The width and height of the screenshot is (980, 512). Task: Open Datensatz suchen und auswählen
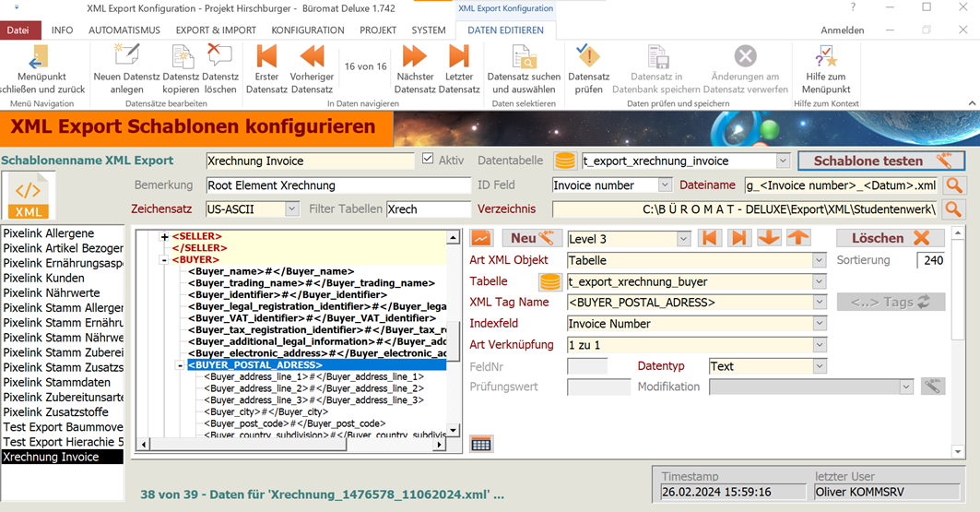pos(524,57)
